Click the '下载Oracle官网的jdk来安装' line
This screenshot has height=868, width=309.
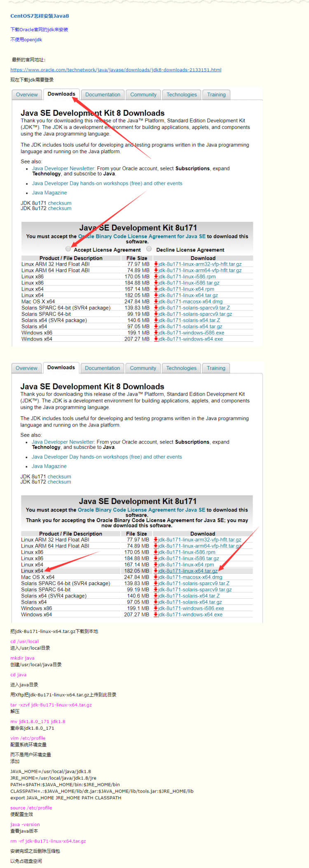coord(39,30)
